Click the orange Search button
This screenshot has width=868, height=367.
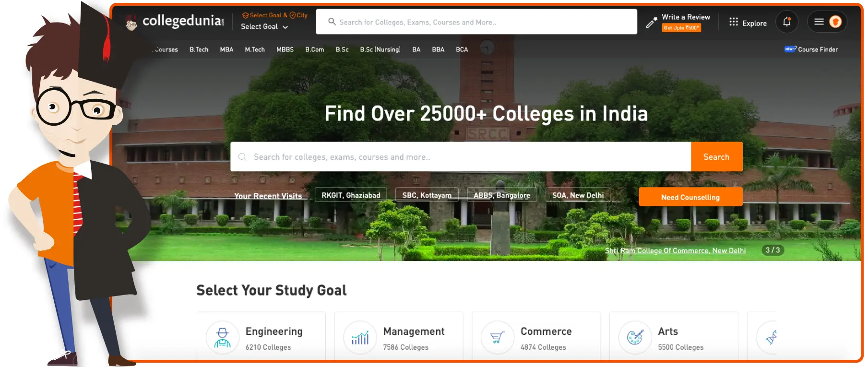(x=716, y=157)
